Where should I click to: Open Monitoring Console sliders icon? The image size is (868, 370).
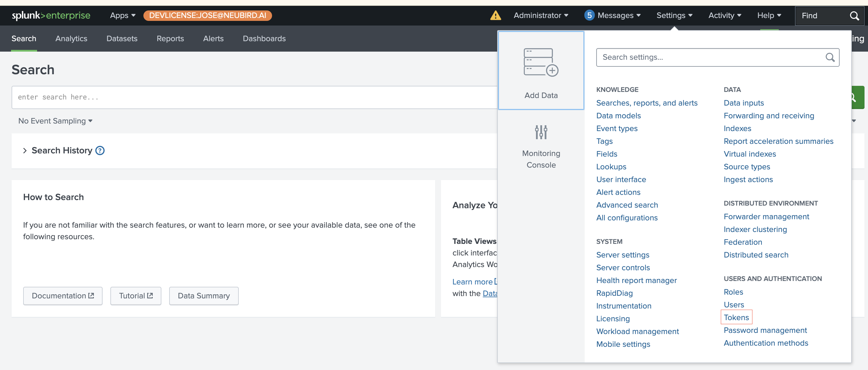pos(541,132)
